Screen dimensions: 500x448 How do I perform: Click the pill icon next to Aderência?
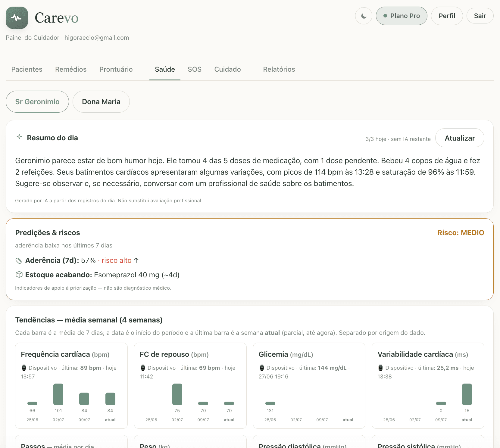pyautogui.click(x=19, y=261)
